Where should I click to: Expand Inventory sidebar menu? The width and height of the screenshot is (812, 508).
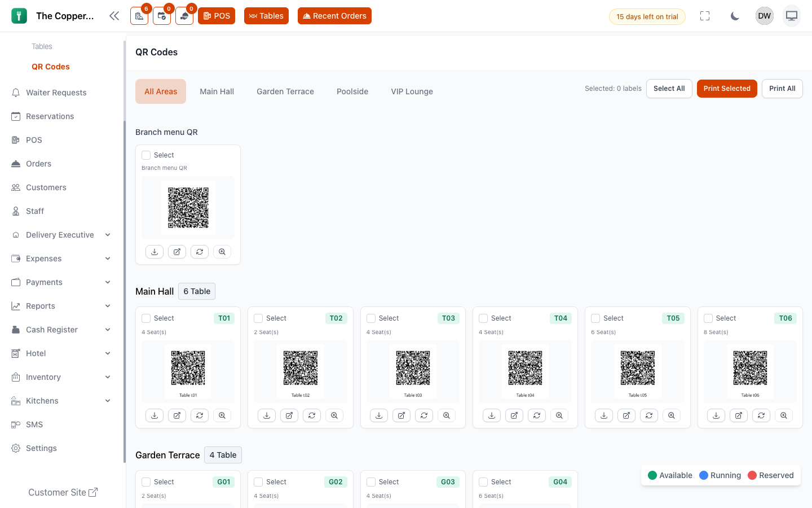point(61,377)
